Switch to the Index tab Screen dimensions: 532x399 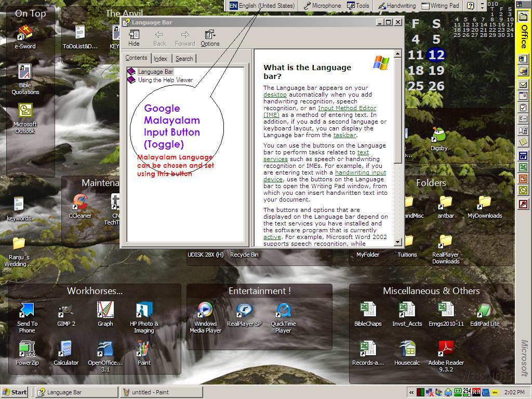(161, 59)
